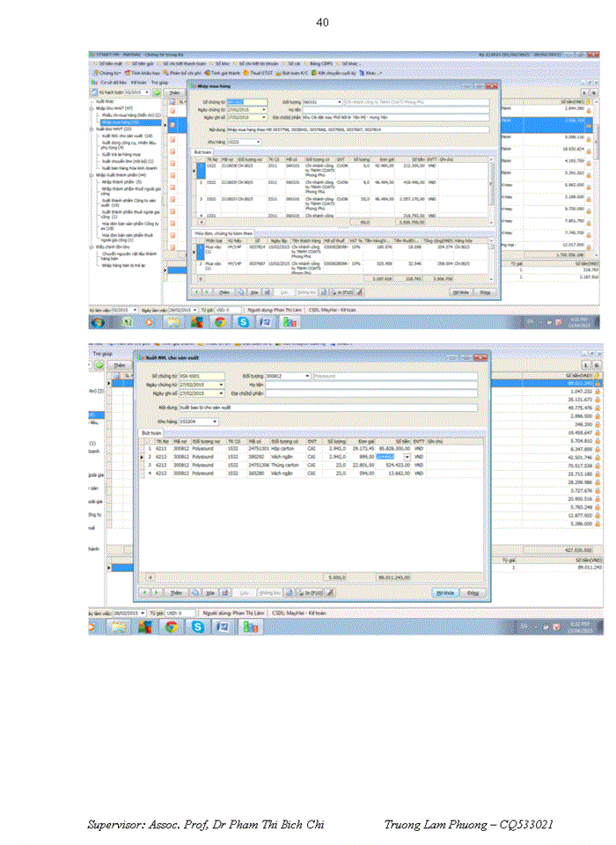Screen dimensions: 616x845
Task: Launch Chrome from the second screenshot's taskbar
Action: 172,627
